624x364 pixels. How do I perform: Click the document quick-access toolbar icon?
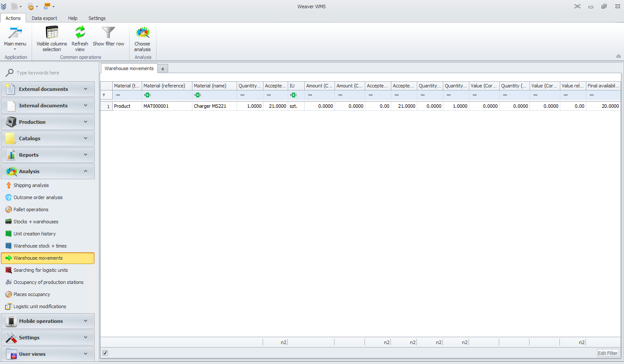click(x=14, y=6)
